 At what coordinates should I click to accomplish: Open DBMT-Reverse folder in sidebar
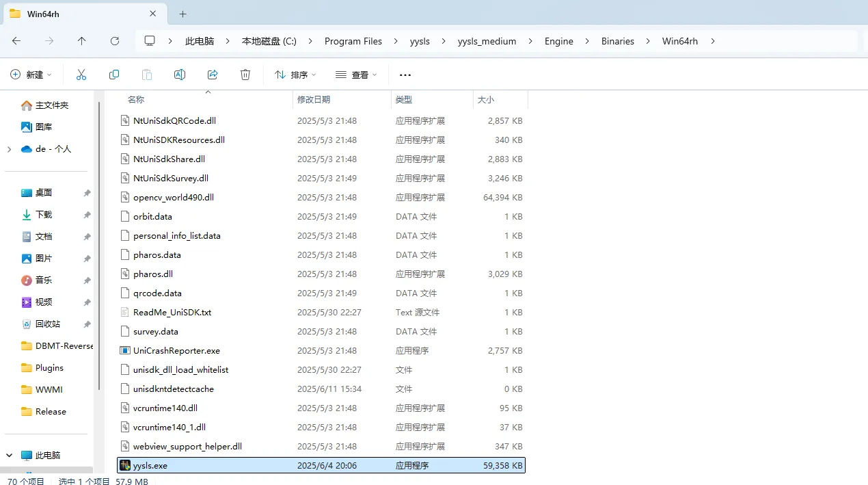[x=57, y=345]
